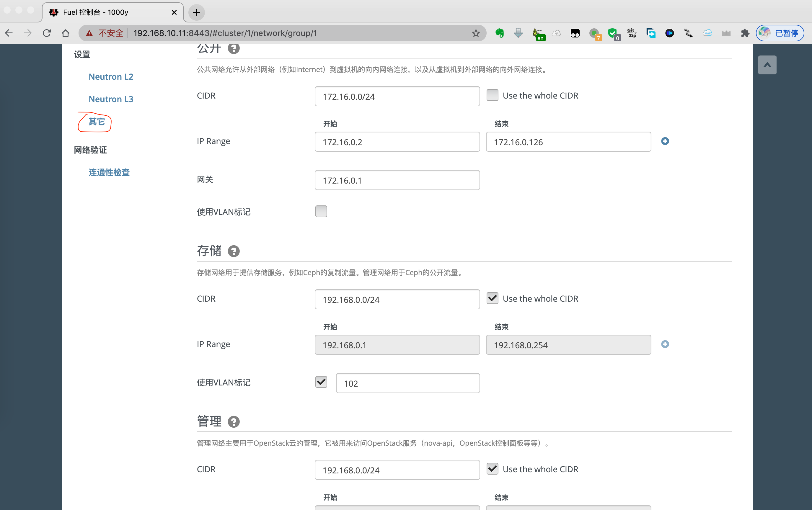Reload the Fuel console page
The width and height of the screenshot is (812, 510).
click(47, 33)
